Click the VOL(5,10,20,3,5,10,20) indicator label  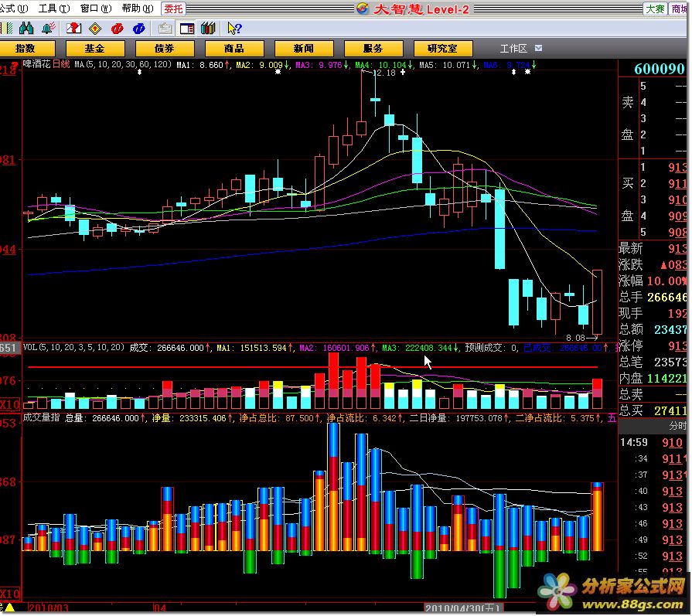pyautogui.click(x=73, y=348)
